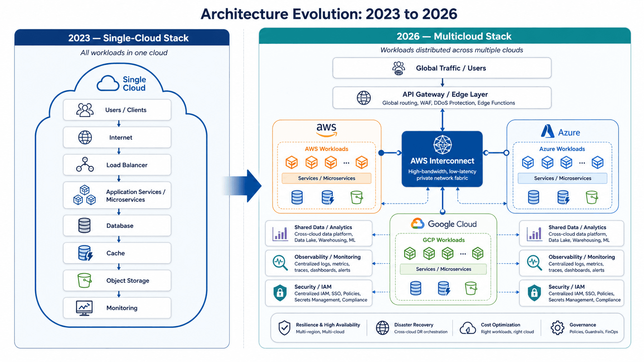Click the Disaster Recovery globe icon
This screenshot has height=362, width=644.
(382, 328)
